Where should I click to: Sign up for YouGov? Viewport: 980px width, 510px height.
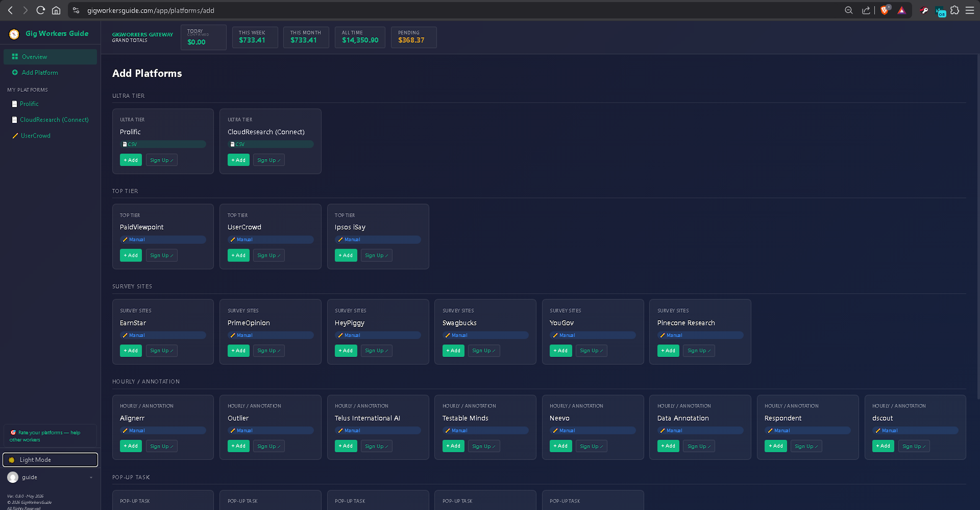point(592,351)
